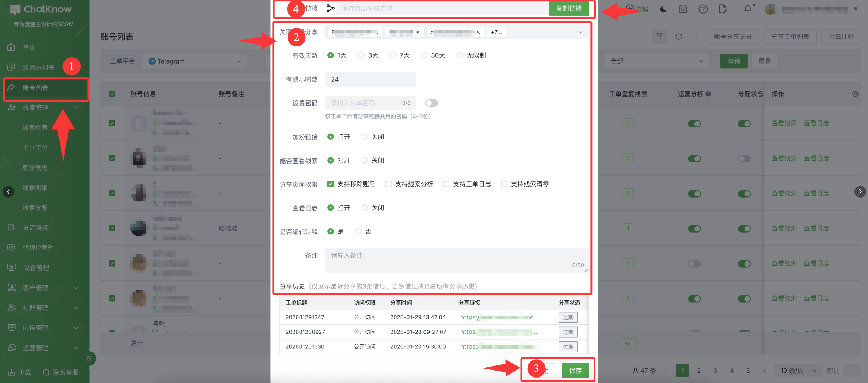
Task: Click the 复制链接 button
Action: (x=569, y=8)
